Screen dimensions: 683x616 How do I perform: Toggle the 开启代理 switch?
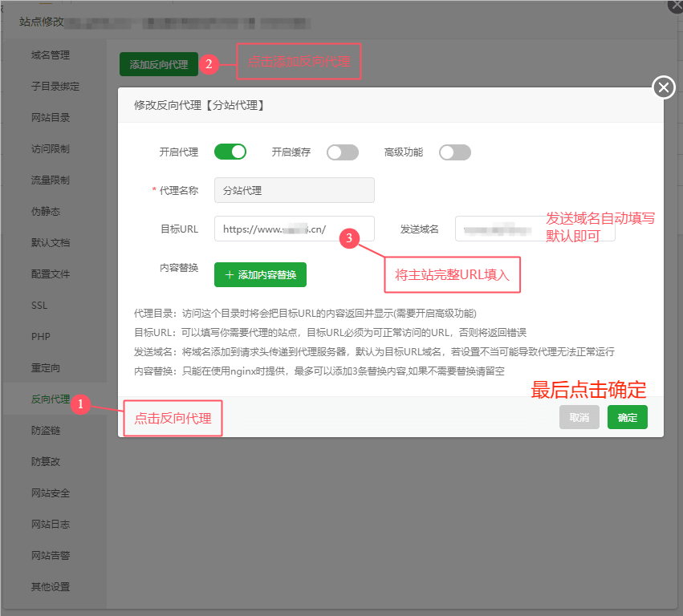coord(230,152)
